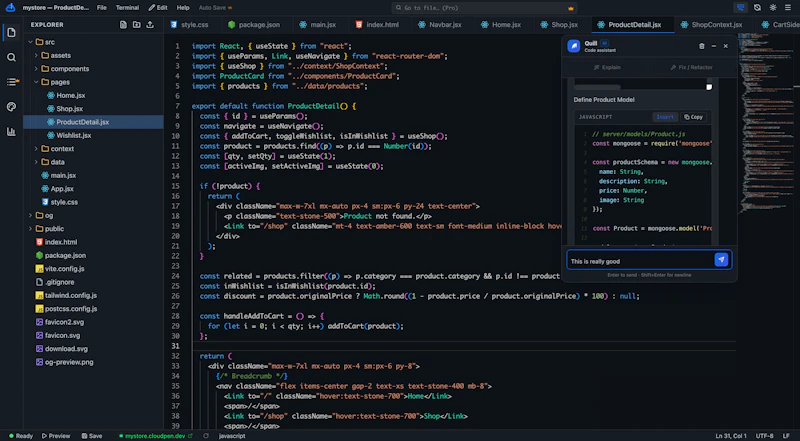Click the horizontal scrollbar in Quill chat

597,87
